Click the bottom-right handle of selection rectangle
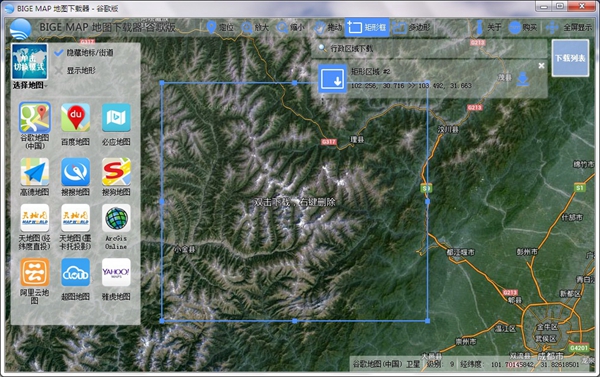The height and width of the screenshot is (377, 600). (x=427, y=321)
